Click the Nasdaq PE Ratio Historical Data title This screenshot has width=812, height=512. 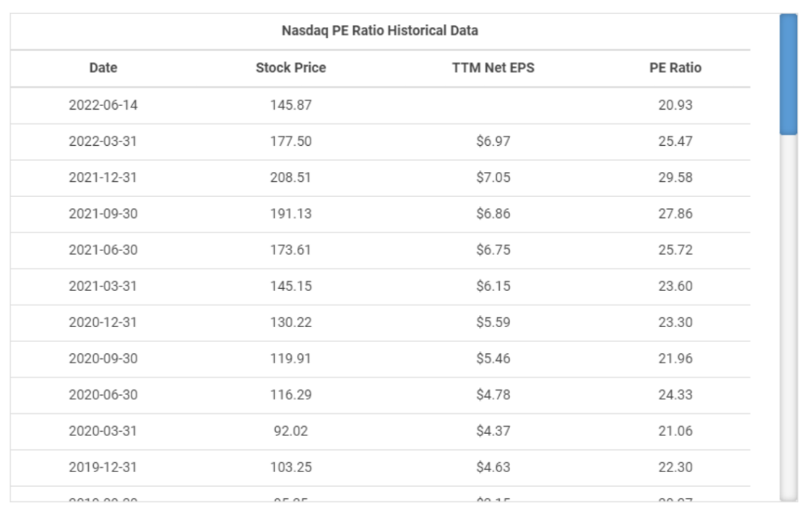pyautogui.click(x=380, y=31)
